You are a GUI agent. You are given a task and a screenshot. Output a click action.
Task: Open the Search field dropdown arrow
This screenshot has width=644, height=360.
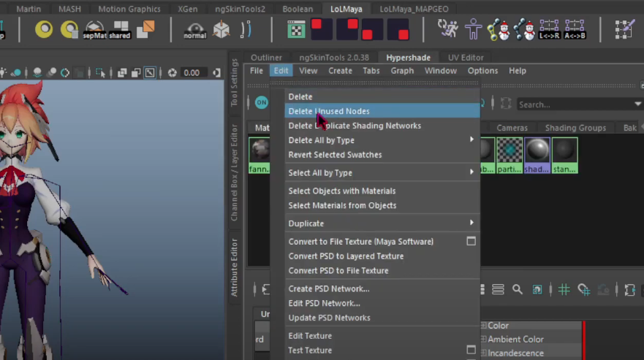point(638,104)
